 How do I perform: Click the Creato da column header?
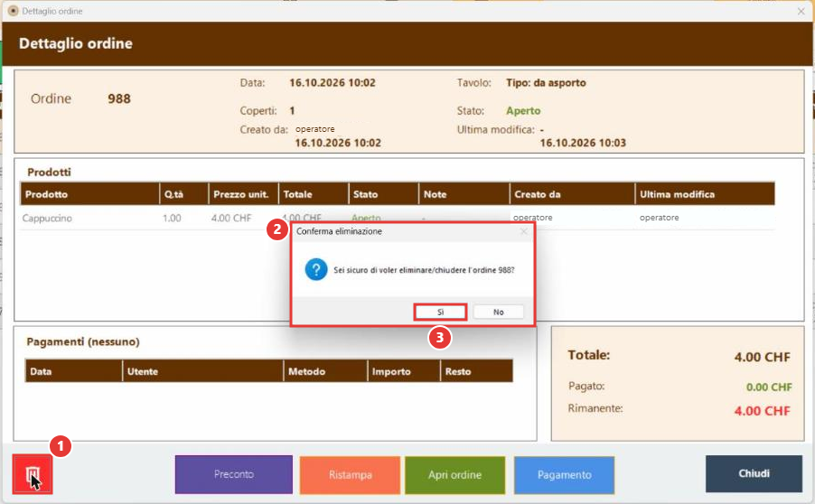[572, 194]
